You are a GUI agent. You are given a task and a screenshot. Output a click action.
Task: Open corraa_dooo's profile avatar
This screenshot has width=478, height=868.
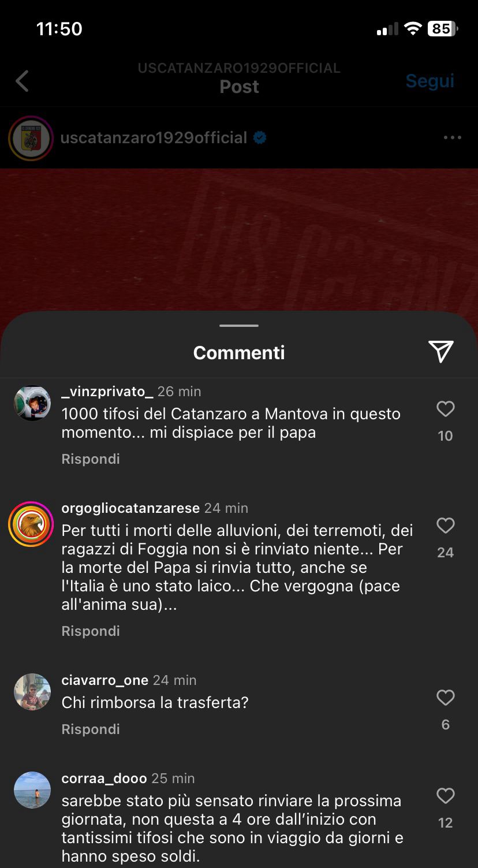(x=32, y=790)
